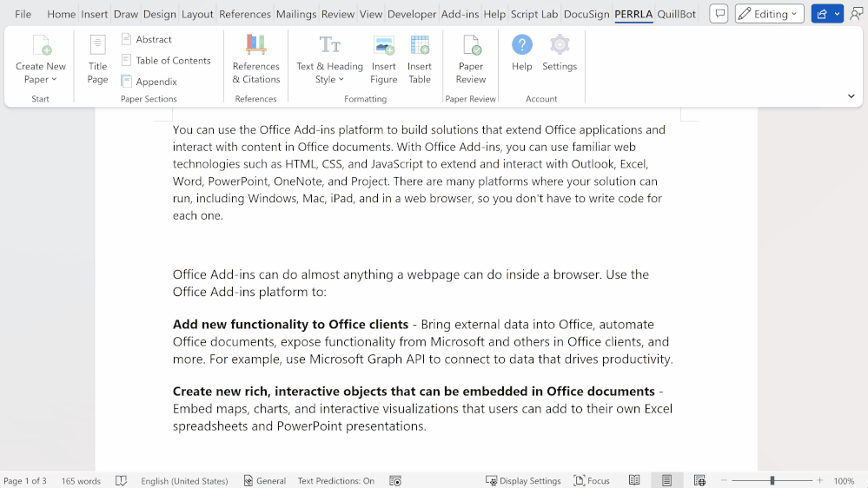Change language English (United States)
Viewport: 868px width, 488px height.
[x=184, y=481]
